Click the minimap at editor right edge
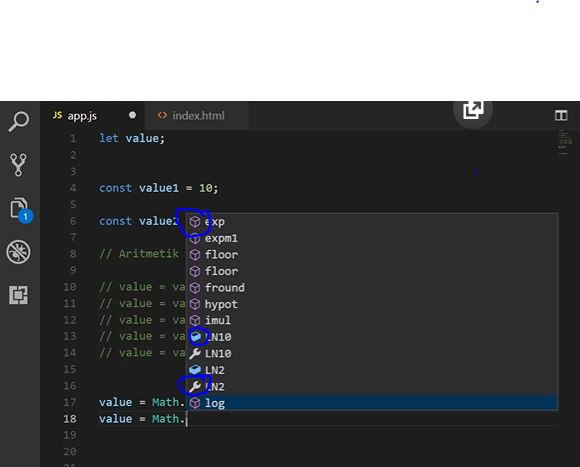Screen dimensions: 580x467 tap(565, 143)
